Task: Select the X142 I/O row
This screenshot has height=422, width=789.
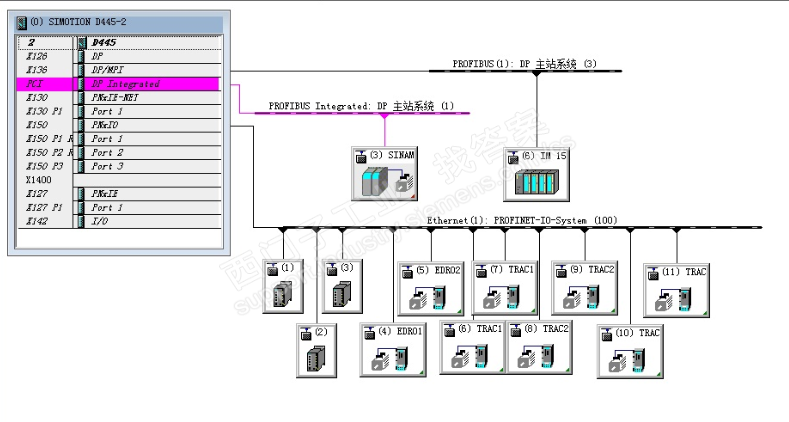Action: 119,221
